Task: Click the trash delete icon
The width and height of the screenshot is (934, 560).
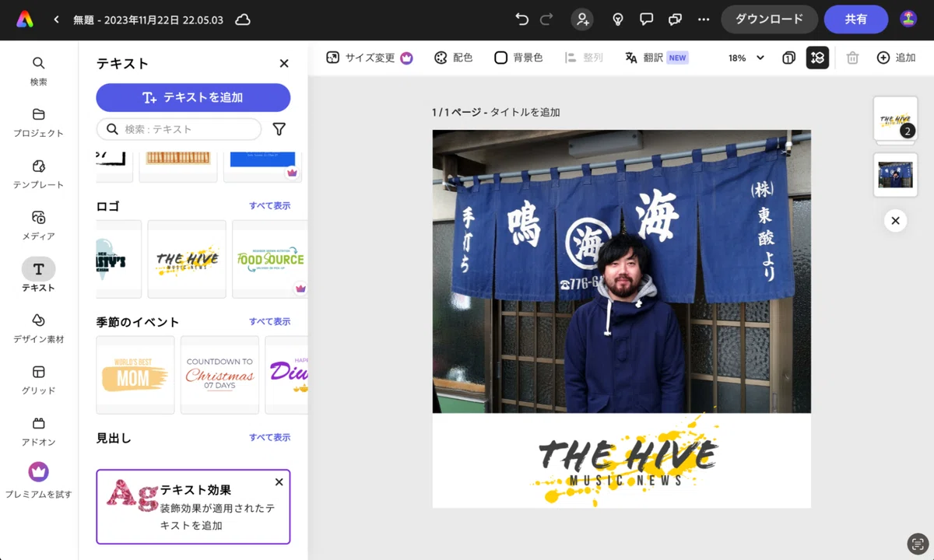Action: [x=852, y=58]
